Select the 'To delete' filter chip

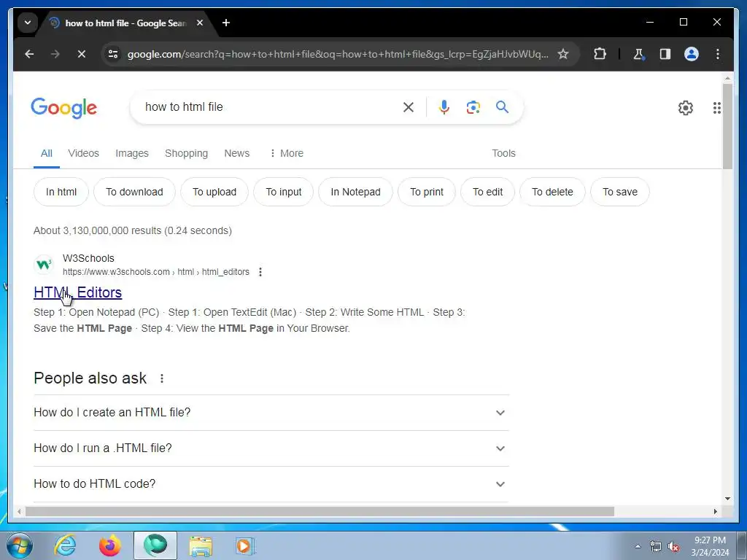552,192
